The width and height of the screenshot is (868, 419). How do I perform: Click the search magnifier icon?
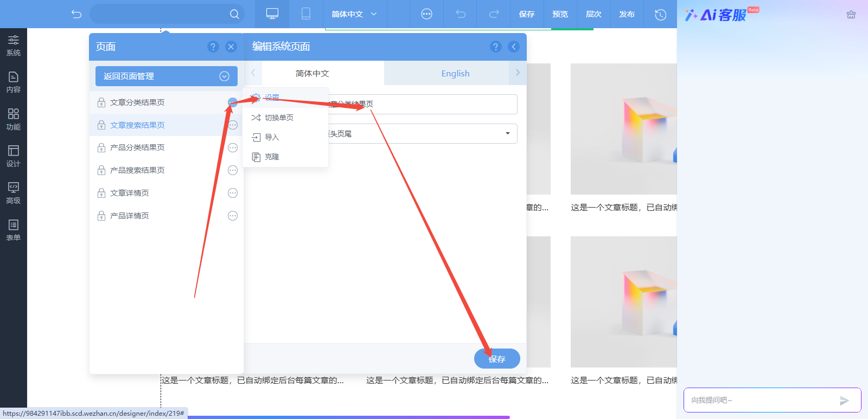pos(234,14)
